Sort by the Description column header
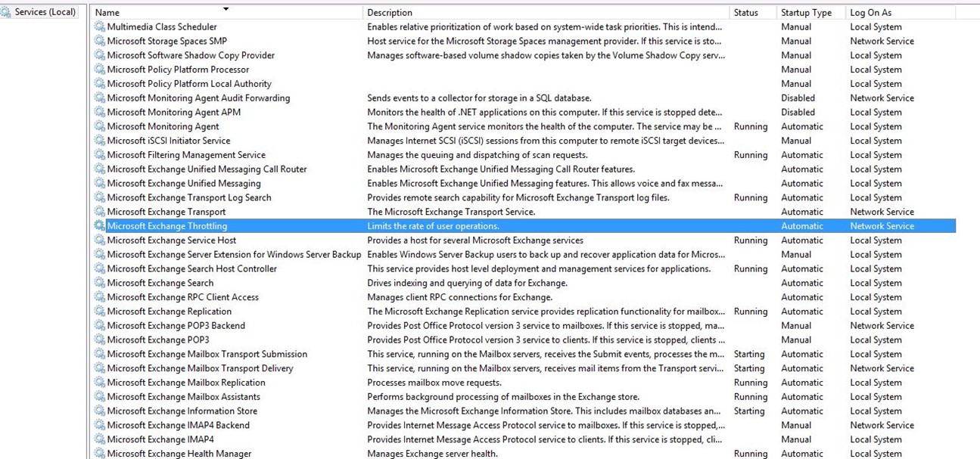 pos(546,13)
